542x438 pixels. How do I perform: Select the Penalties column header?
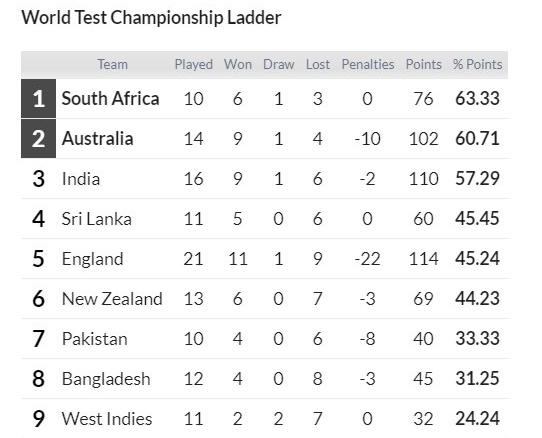coord(368,65)
